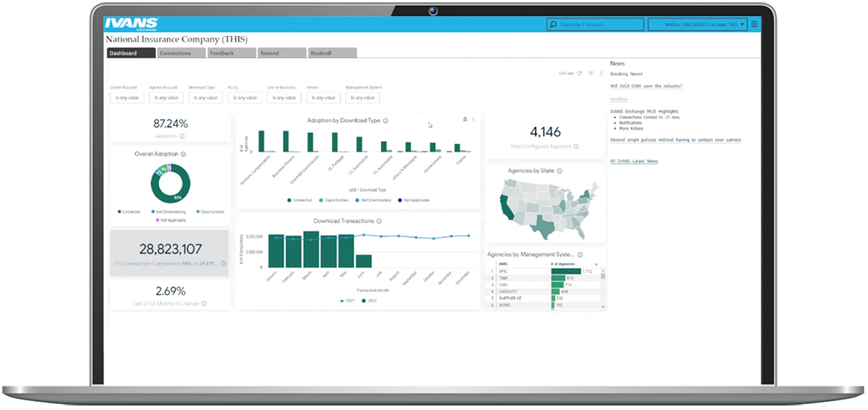
Task: Open the dashboard filter icon
Action: [591, 73]
